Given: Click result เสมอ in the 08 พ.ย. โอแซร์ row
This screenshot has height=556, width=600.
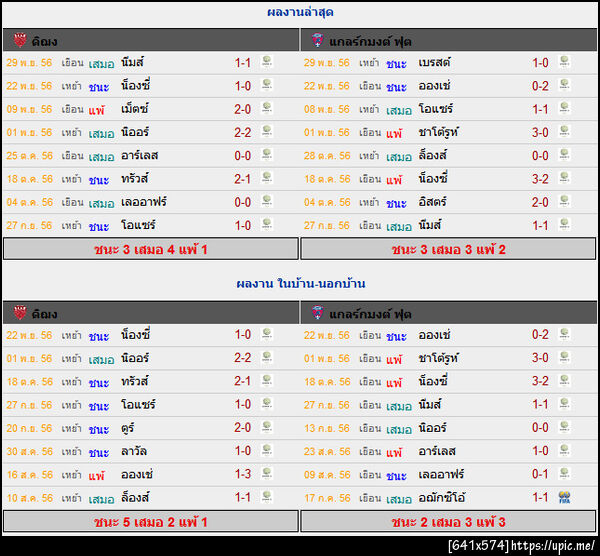Looking at the screenshot, I should [399, 110].
